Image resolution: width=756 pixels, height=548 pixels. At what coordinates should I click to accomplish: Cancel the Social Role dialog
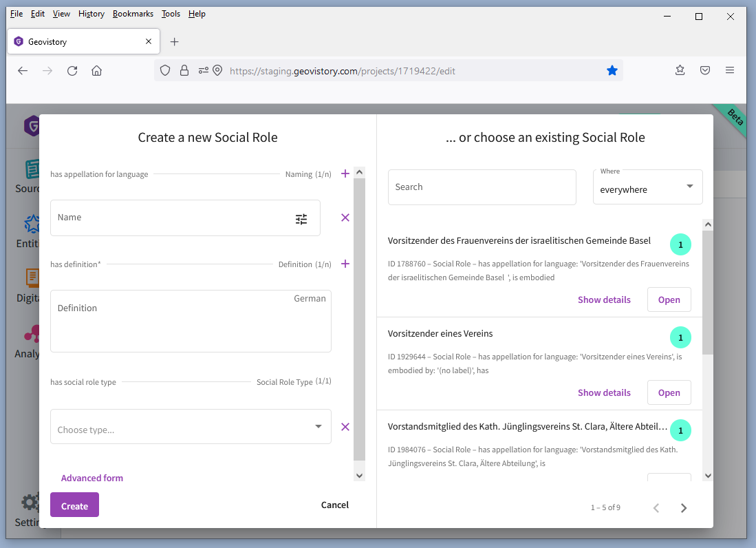click(x=334, y=505)
